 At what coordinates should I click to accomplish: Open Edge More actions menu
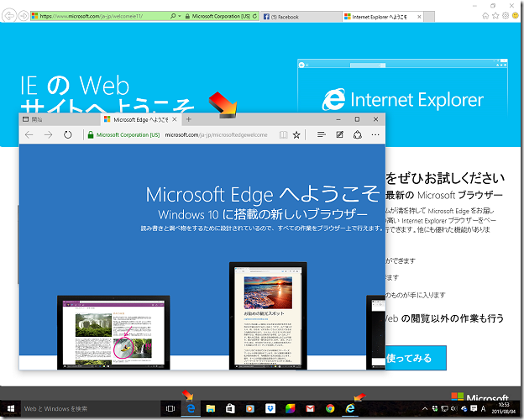click(375, 134)
